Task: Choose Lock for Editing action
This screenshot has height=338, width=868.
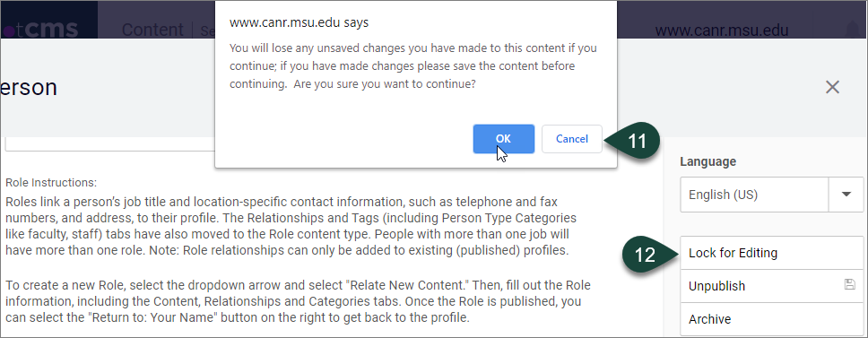Action: coord(772,253)
